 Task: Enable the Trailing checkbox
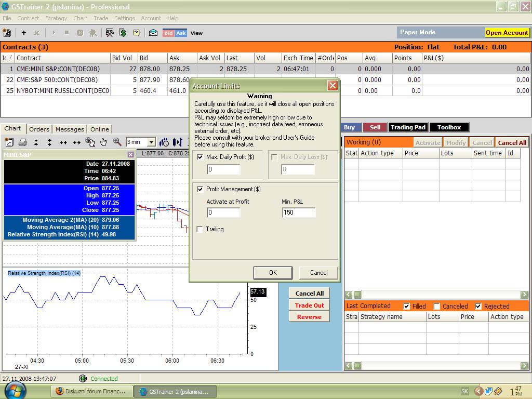coord(201,229)
